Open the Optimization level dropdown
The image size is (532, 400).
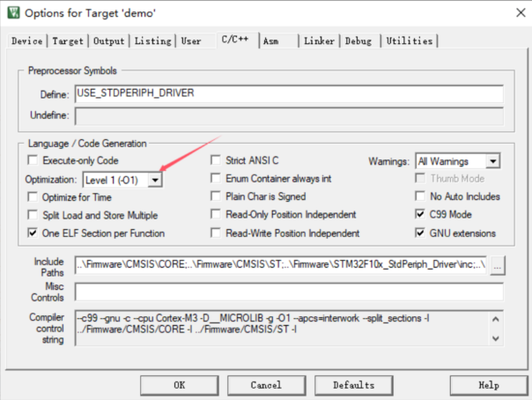coord(155,180)
